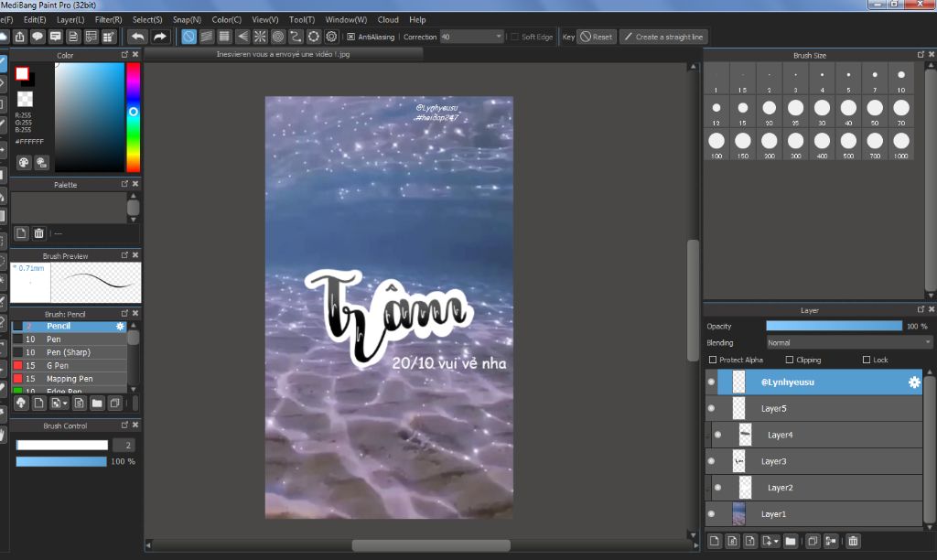Open the Blending mode dropdown
Viewport: 937px width, 560px height.
[849, 342]
